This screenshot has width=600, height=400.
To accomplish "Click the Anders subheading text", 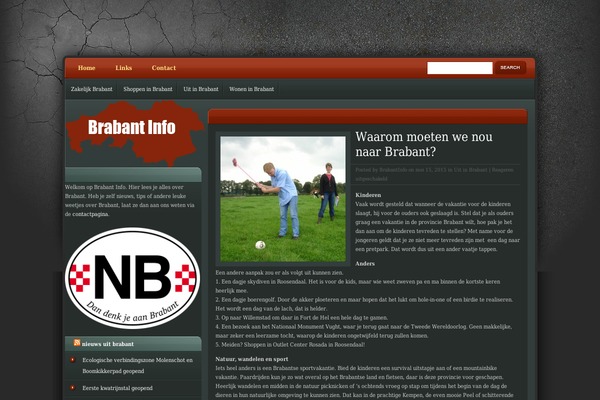I will click(365, 264).
